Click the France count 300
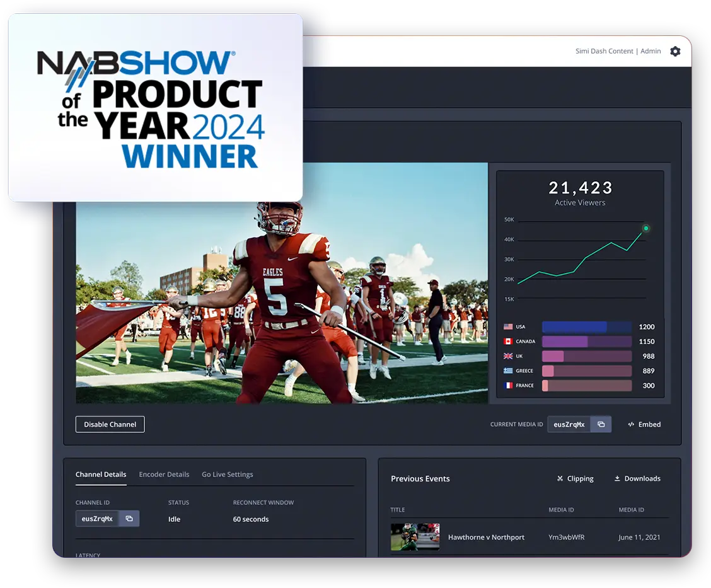The height and width of the screenshot is (588, 711). [x=649, y=385]
